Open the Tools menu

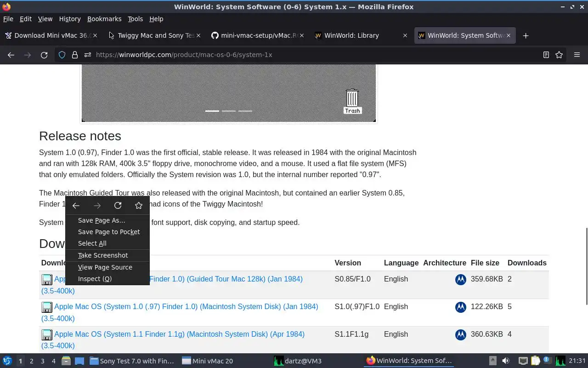tap(135, 19)
